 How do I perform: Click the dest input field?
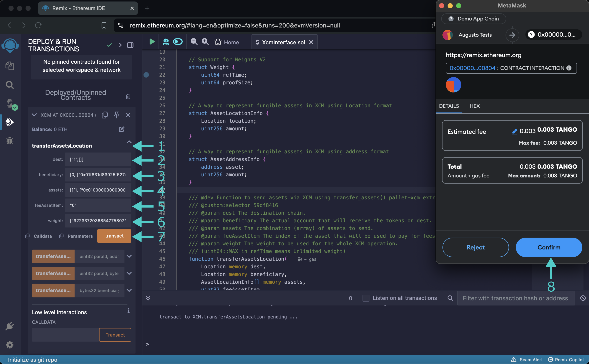98,159
